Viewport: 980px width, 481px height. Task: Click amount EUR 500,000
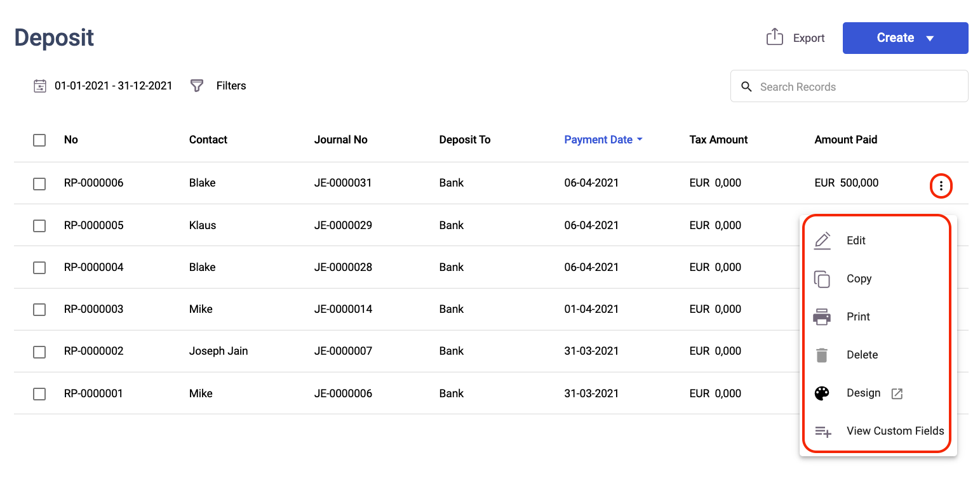[x=847, y=183]
